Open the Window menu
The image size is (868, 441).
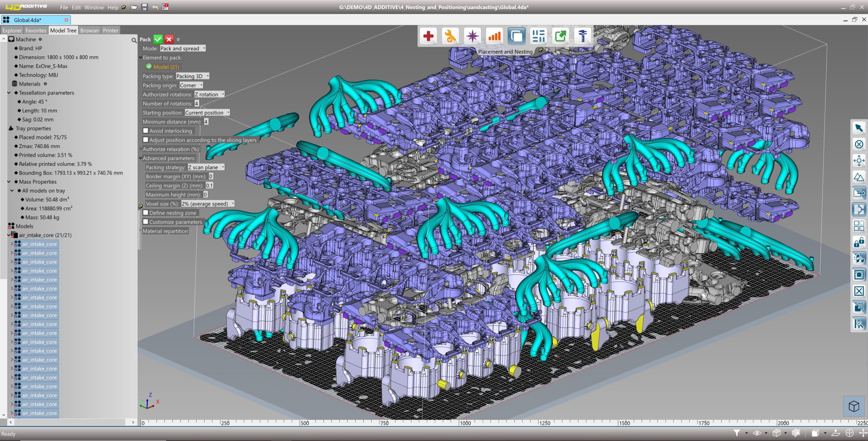point(94,7)
